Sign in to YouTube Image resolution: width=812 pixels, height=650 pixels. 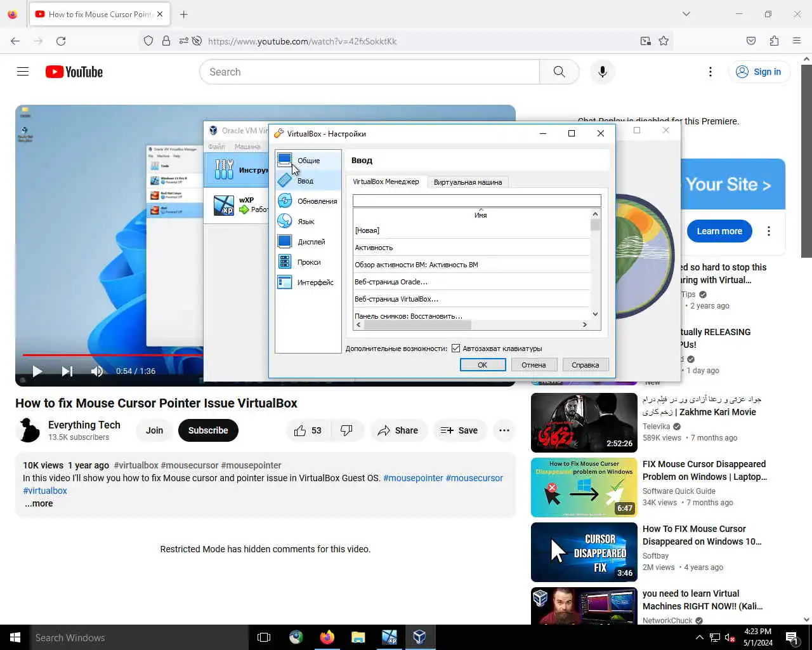pos(759,72)
